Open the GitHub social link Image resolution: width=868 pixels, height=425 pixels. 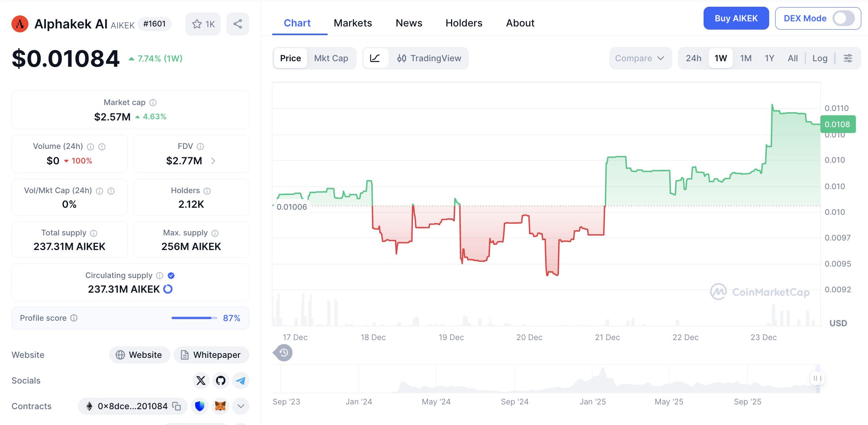[221, 380]
